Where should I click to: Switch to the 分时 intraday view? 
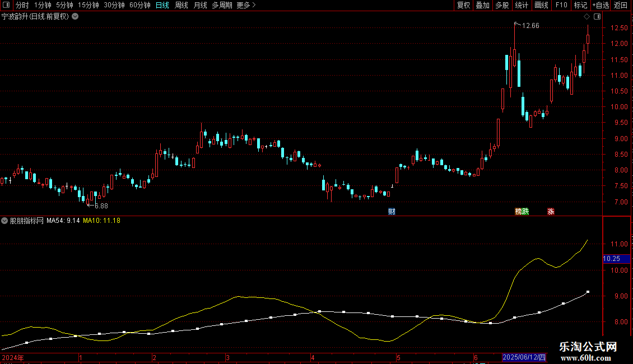tap(22, 5)
